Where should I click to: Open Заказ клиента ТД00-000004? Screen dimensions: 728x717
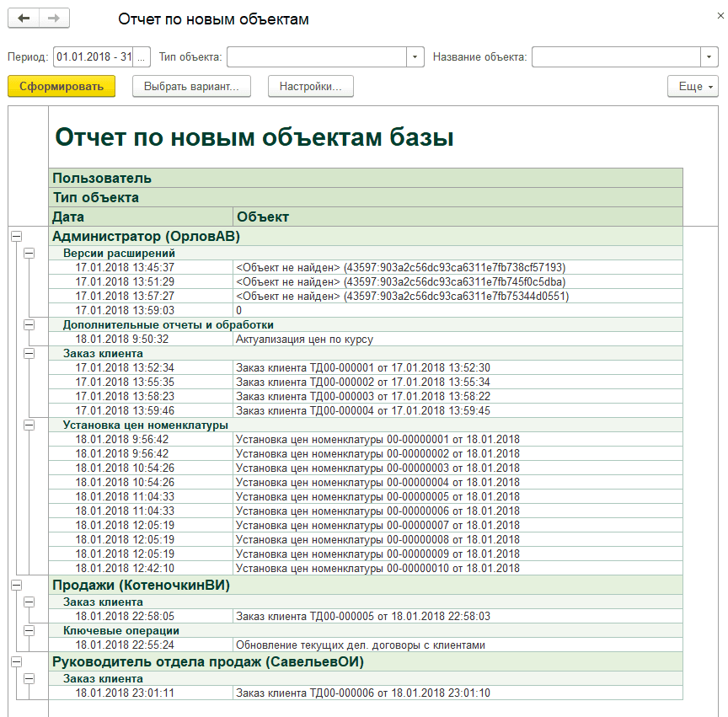pos(458,410)
